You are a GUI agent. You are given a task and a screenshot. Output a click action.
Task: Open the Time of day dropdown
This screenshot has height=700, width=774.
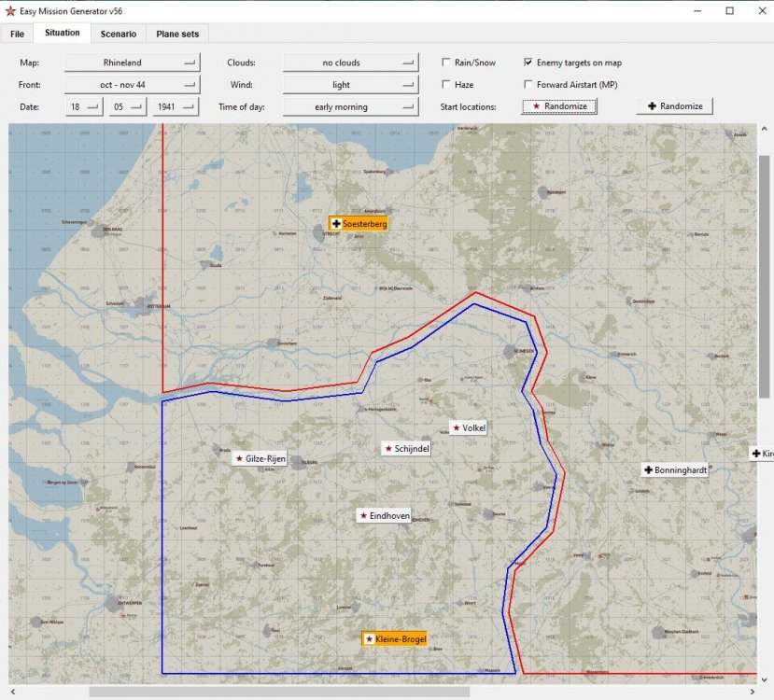tap(350, 107)
